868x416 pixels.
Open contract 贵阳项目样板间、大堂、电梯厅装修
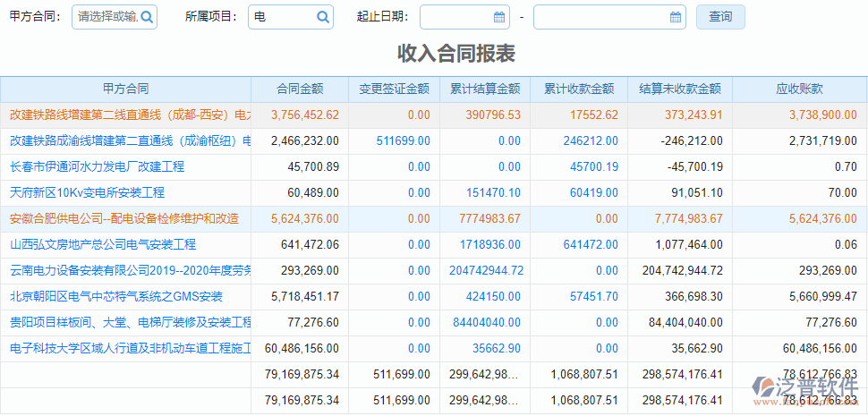coord(130,322)
